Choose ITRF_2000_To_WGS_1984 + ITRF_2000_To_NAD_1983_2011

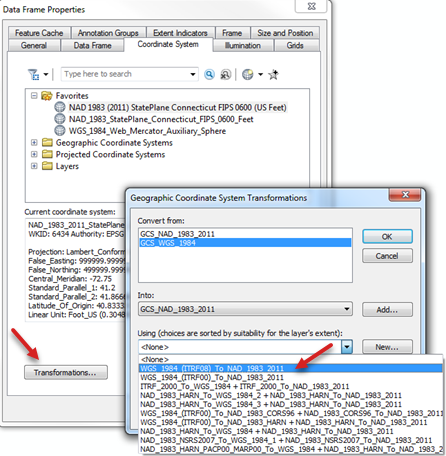pos(291,386)
